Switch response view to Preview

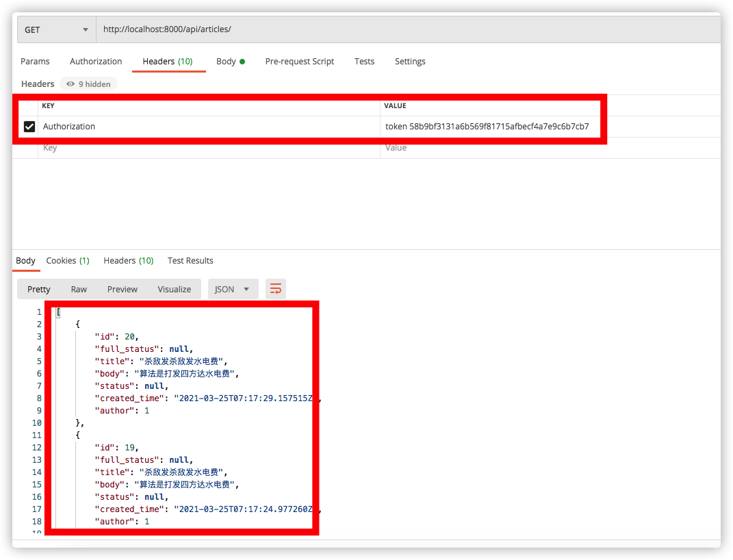pyautogui.click(x=123, y=289)
